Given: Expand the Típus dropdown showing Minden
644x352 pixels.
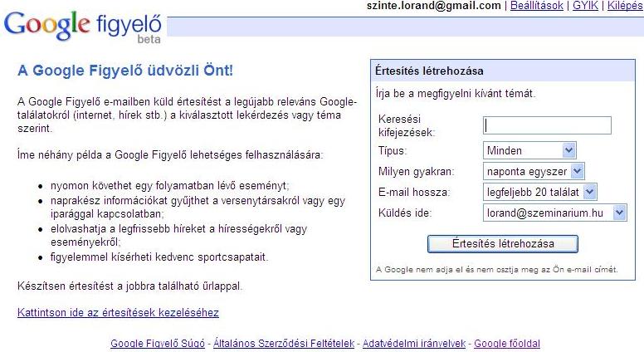Looking at the screenshot, I should [x=529, y=150].
